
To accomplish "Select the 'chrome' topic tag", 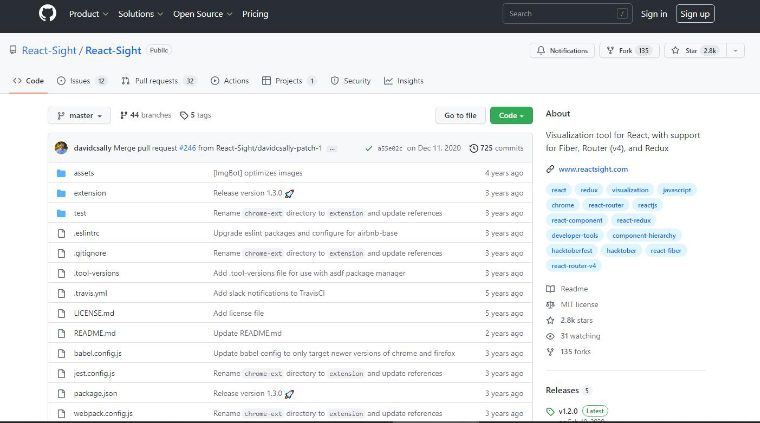I will point(563,205).
